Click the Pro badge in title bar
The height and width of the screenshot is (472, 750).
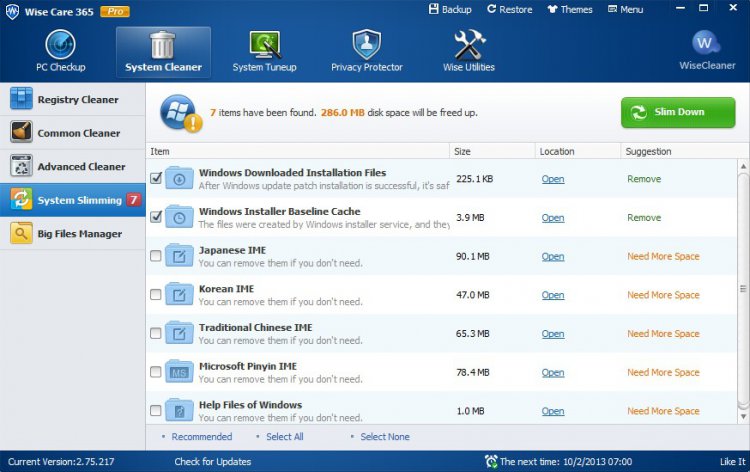(x=115, y=11)
